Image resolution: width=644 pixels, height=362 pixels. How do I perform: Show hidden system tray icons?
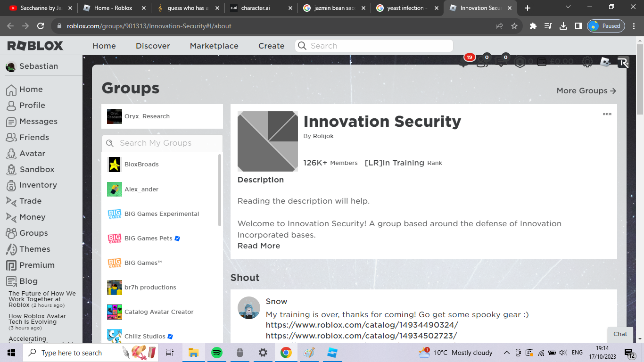[507, 353]
